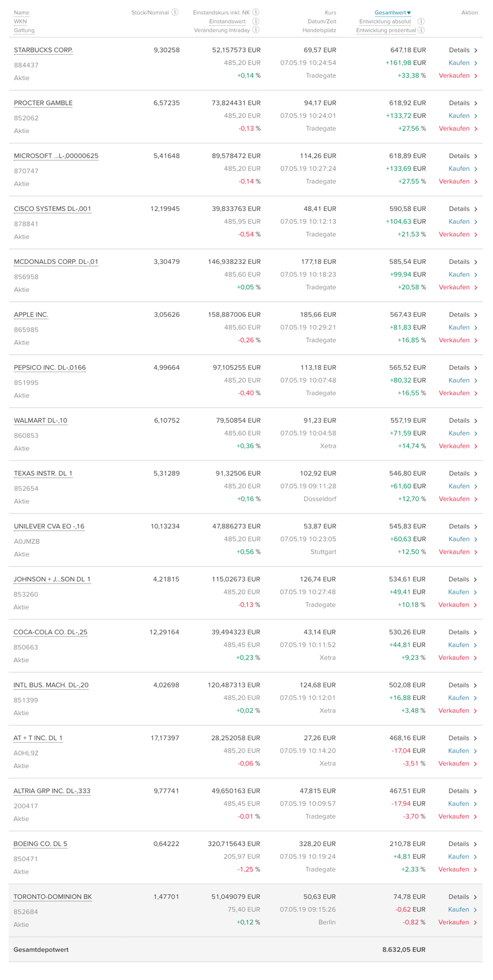This screenshot has height=980, width=493.
Task: Click PEPSICO INC. DL-,0166 name
Action: 50,368
